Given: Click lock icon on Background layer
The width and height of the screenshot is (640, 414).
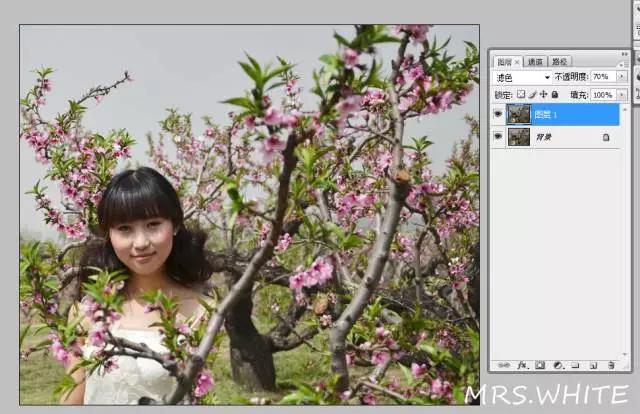Looking at the screenshot, I should coord(606,137).
